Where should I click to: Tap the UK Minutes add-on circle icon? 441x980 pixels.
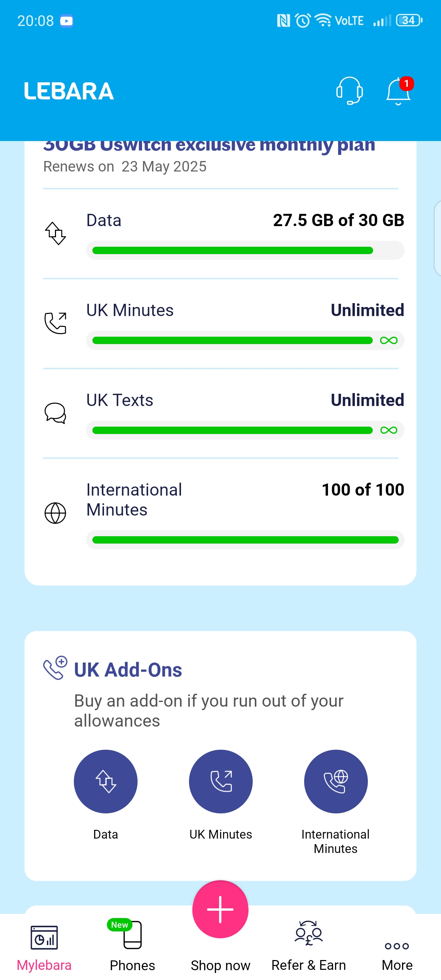click(221, 781)
